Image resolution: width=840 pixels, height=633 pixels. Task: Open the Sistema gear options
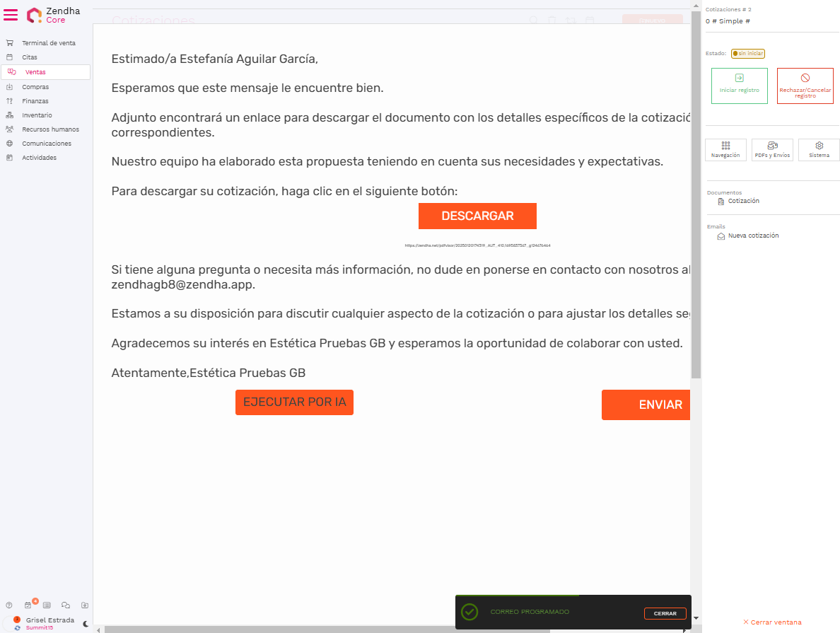pyautogui.click(x=819, y=149)
